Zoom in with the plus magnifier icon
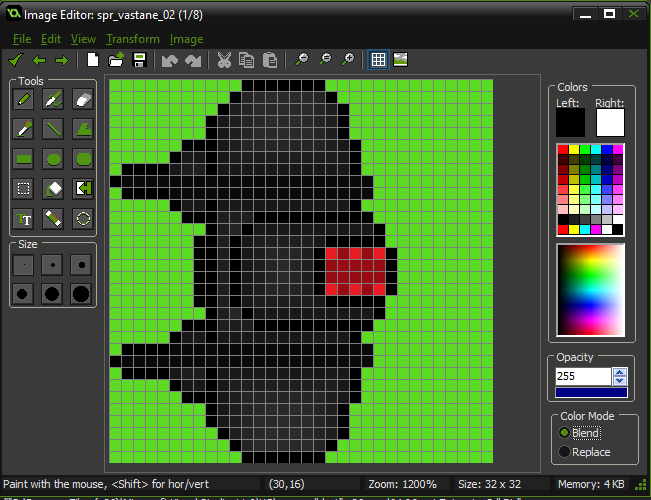 coord(348,60)
